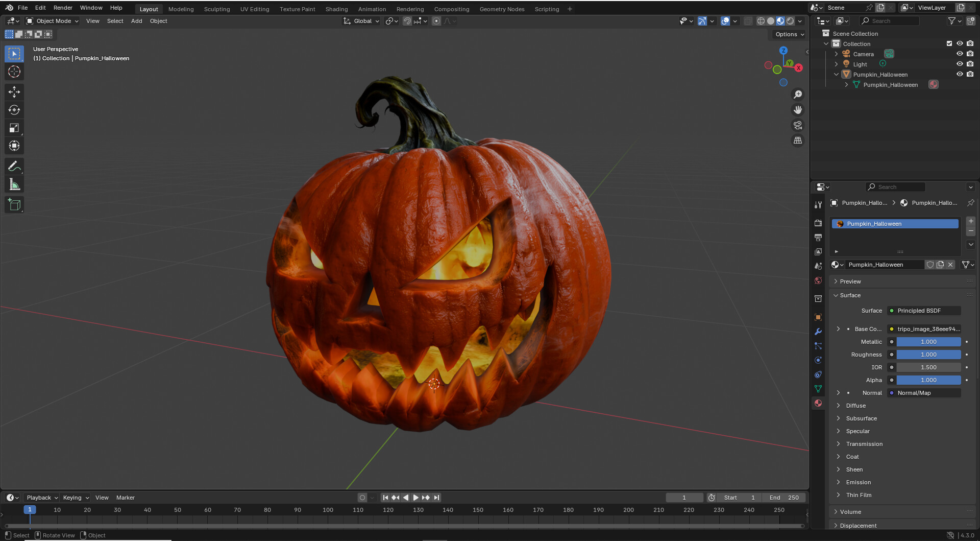
Task: Select the Annotate tool
Action: 14,167
